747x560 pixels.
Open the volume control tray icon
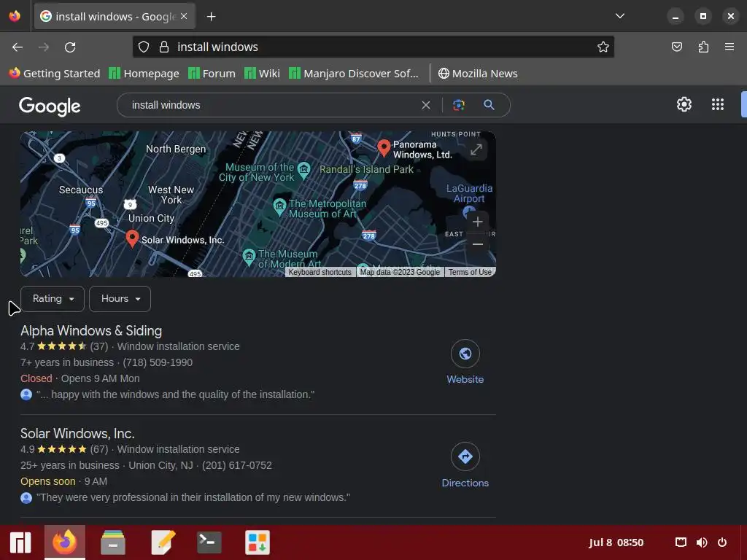[x=701, y=542]
